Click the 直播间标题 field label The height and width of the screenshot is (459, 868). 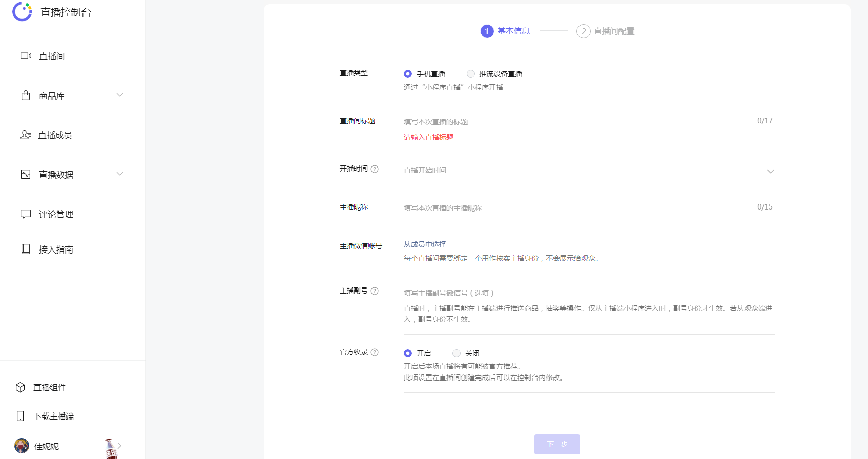click(x=357, y=121)
